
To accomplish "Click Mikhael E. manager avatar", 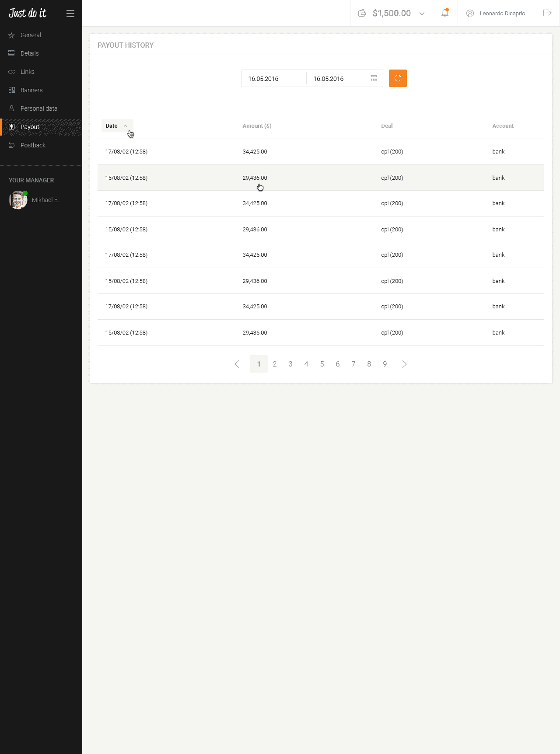I will coord(18,200).
